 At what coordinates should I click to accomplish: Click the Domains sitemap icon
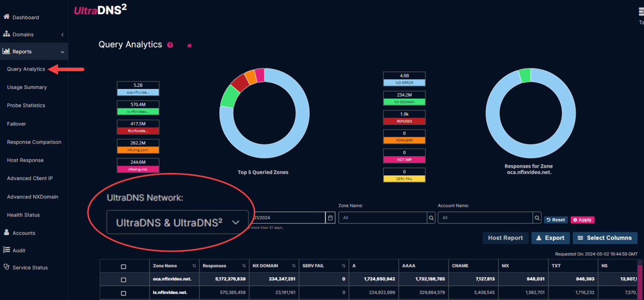pyautogui.click(x=7, y=34)
